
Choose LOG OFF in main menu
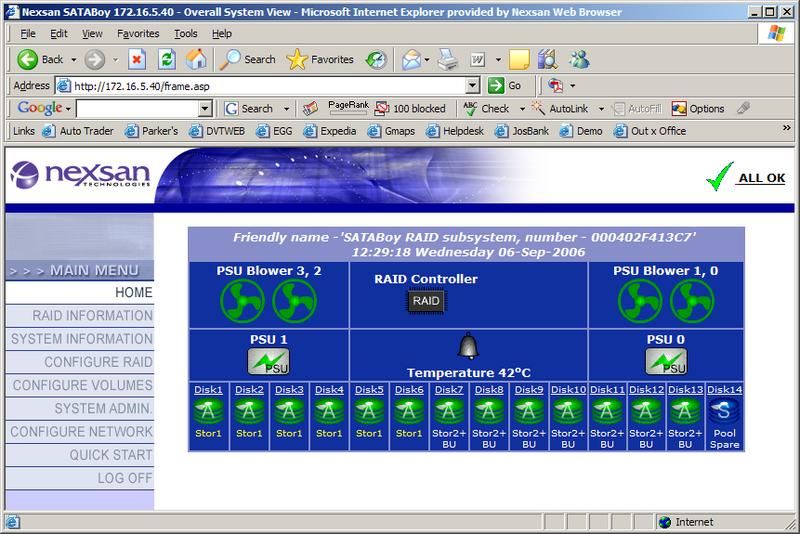[80, 478]
